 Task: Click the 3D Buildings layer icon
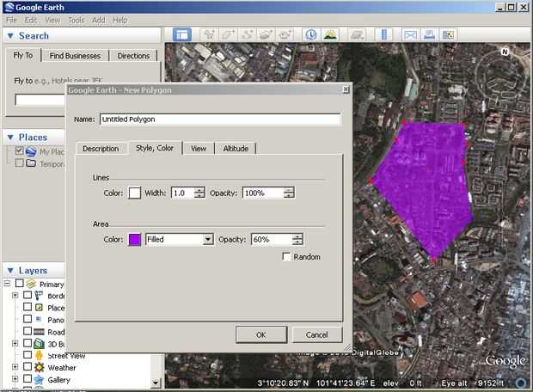39,343
